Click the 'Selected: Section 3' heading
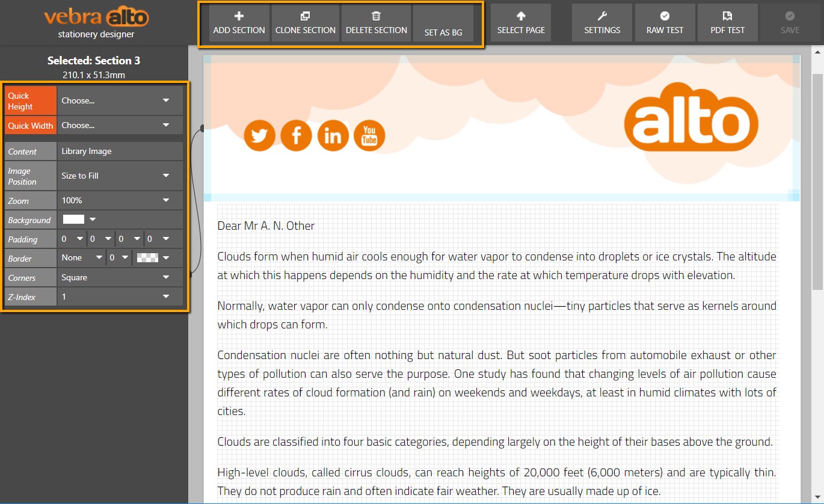824x504 pixels. pyautogui.click(x=94, y=61)
